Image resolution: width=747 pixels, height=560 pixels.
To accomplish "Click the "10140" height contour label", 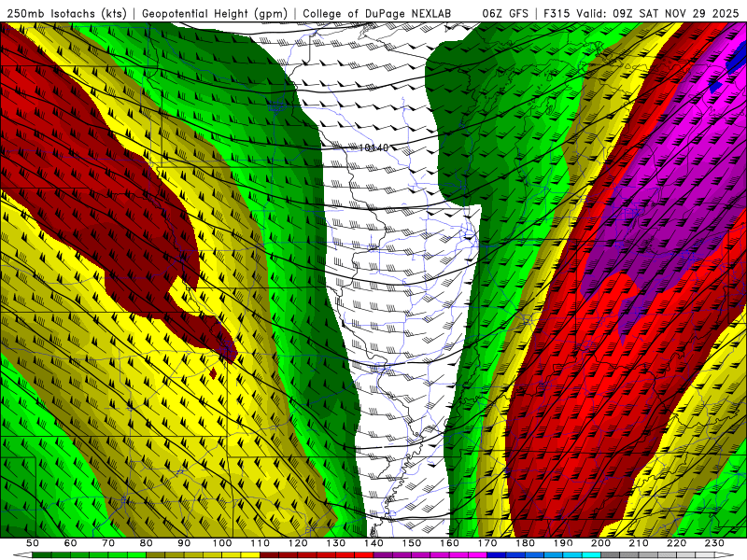I will [x=373, y=148].
